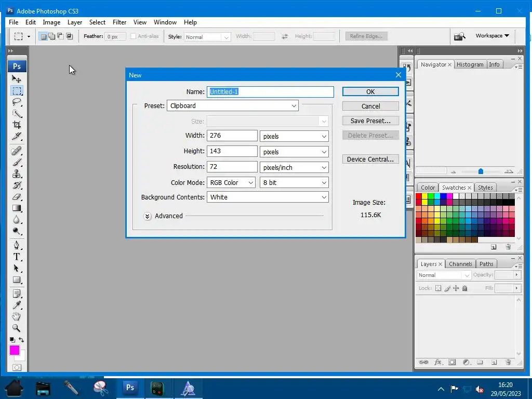Select the Horizontal Type tool
The height and width of the screenshot is (399, 532).
coord(16,257)
